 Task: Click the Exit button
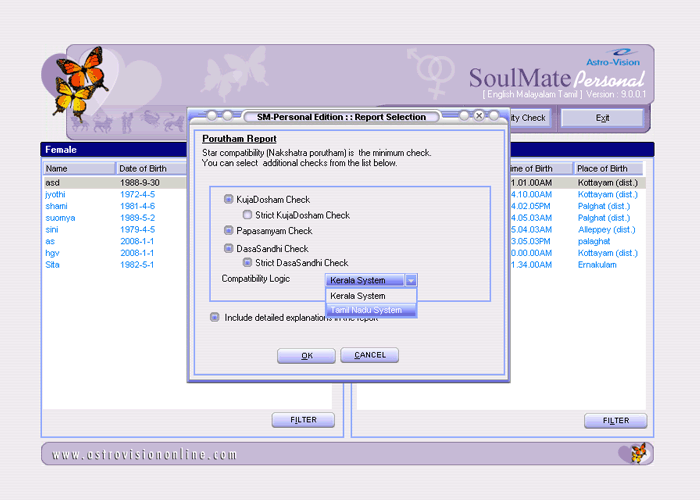[x=602, y=118]
